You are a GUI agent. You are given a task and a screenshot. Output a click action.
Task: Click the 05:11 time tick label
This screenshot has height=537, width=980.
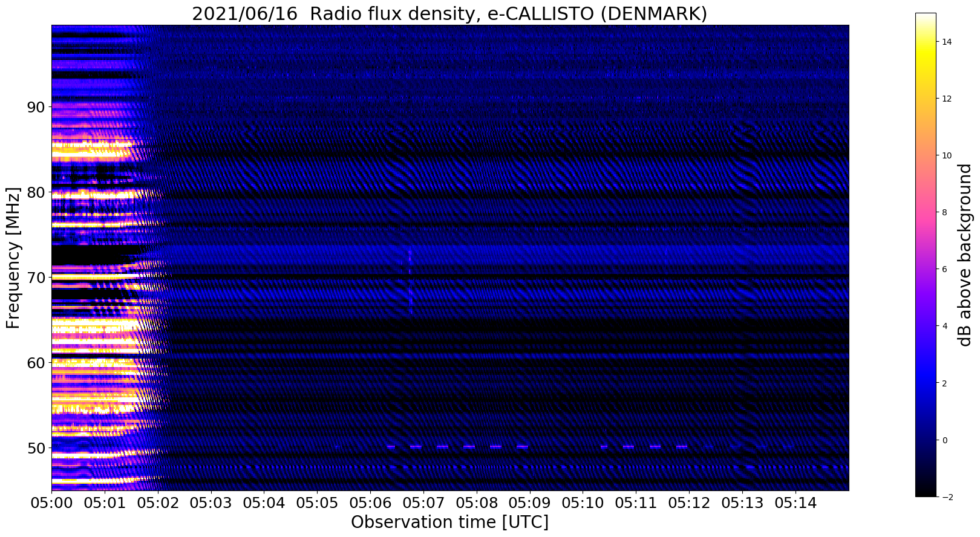pos(636,503)
